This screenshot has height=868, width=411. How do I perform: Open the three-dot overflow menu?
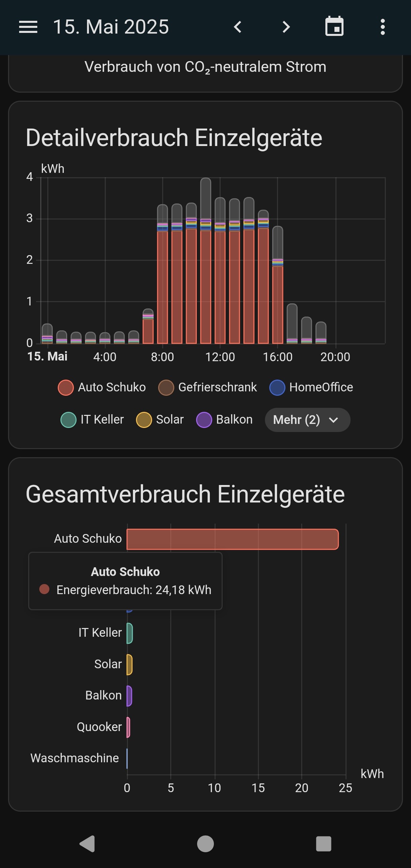382,27
